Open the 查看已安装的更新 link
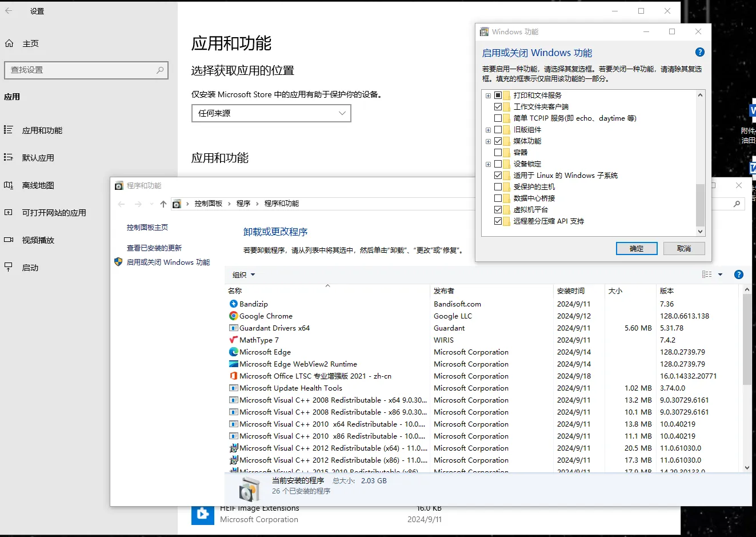 154,248
